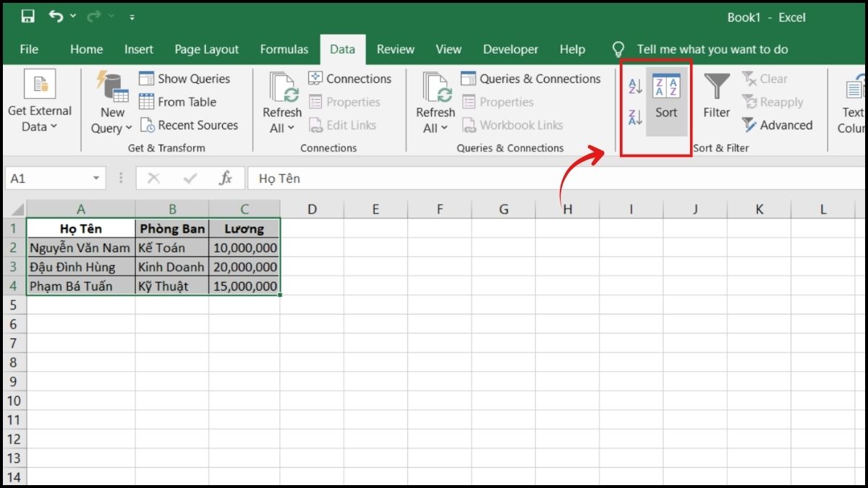Save the workbook via Quick Access toolbar
The height and width of the screenshot is (488, 868).
click(x=29, y=17)
